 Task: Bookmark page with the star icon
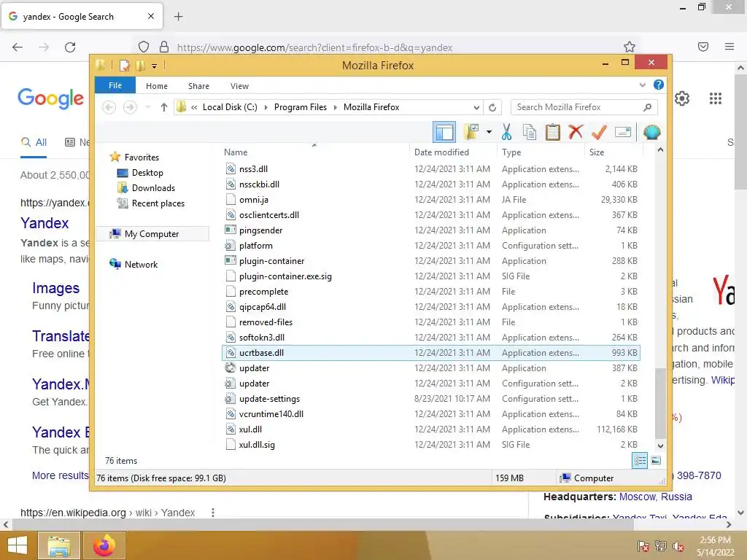pos(630,47)
